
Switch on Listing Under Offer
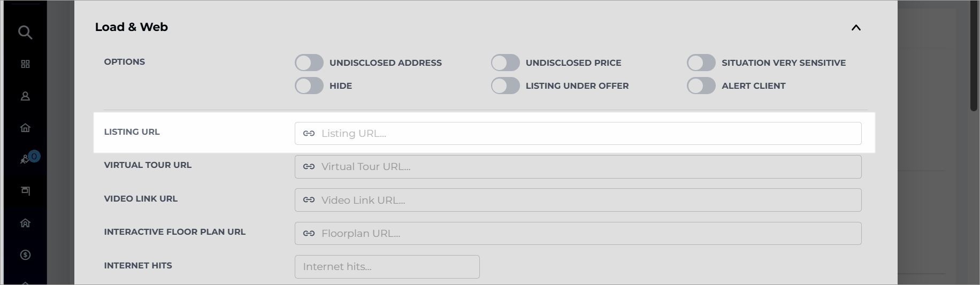(506, 86)
